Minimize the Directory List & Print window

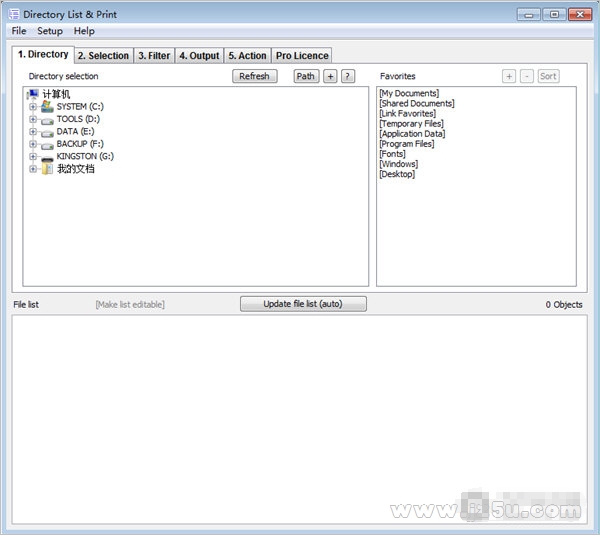coord(528,15)
